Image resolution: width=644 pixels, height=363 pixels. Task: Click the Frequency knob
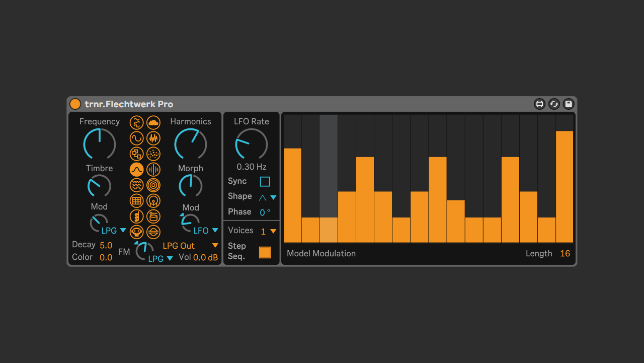pyautogui.click(x=100, y=143)
